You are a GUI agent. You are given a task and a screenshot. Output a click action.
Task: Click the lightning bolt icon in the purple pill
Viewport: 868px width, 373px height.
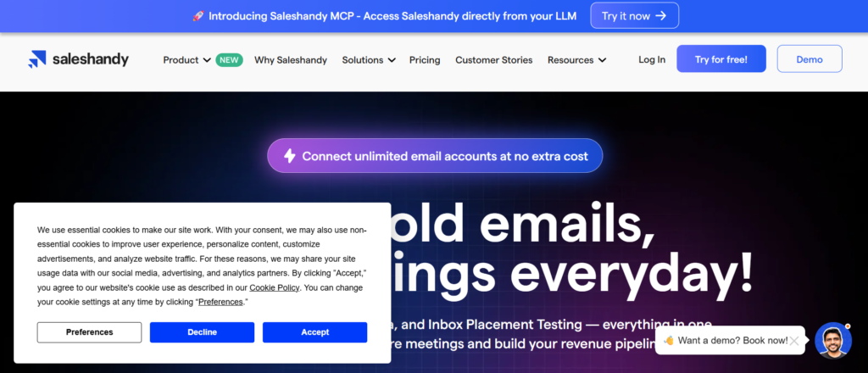289,156
